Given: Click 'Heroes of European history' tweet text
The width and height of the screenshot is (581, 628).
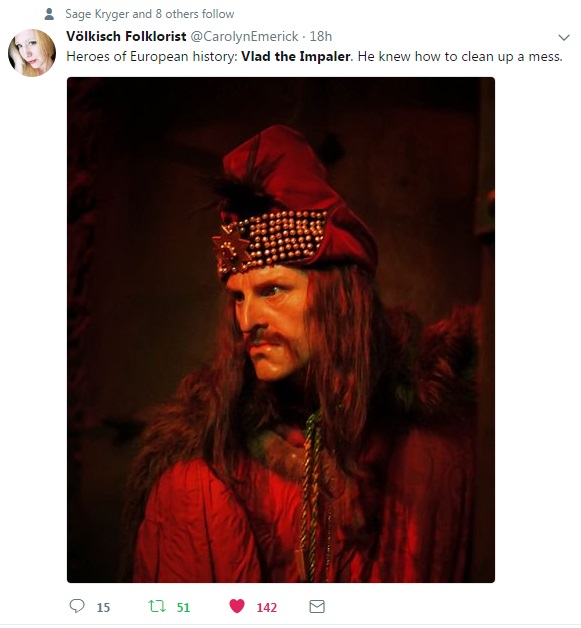Looking at the screenshot, I should click(x=151, y=56).
